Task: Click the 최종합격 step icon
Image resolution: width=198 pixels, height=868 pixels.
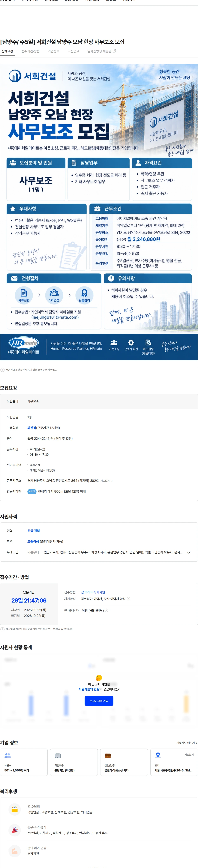Action: pyautogui.click(x=84, y=295)
